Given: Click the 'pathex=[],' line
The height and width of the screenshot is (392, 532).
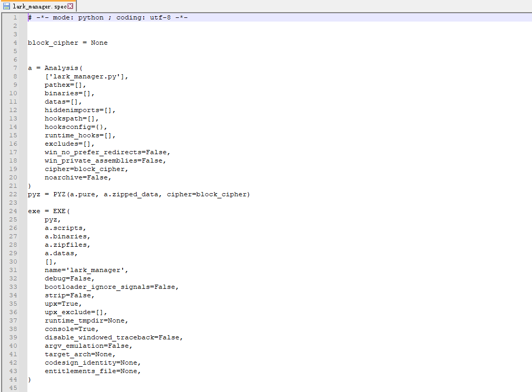Looking at the screenshot, I should pos(65,85).
